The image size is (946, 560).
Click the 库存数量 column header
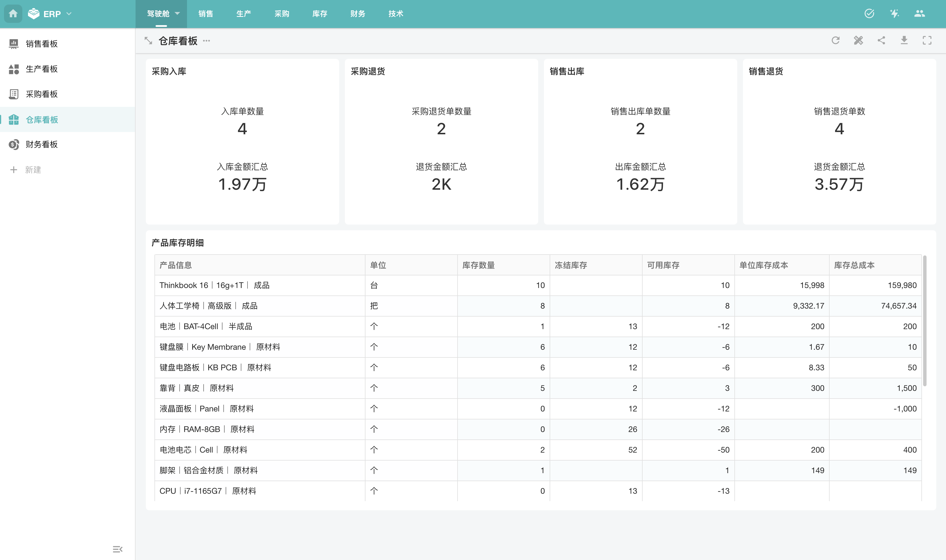(478, 265)
